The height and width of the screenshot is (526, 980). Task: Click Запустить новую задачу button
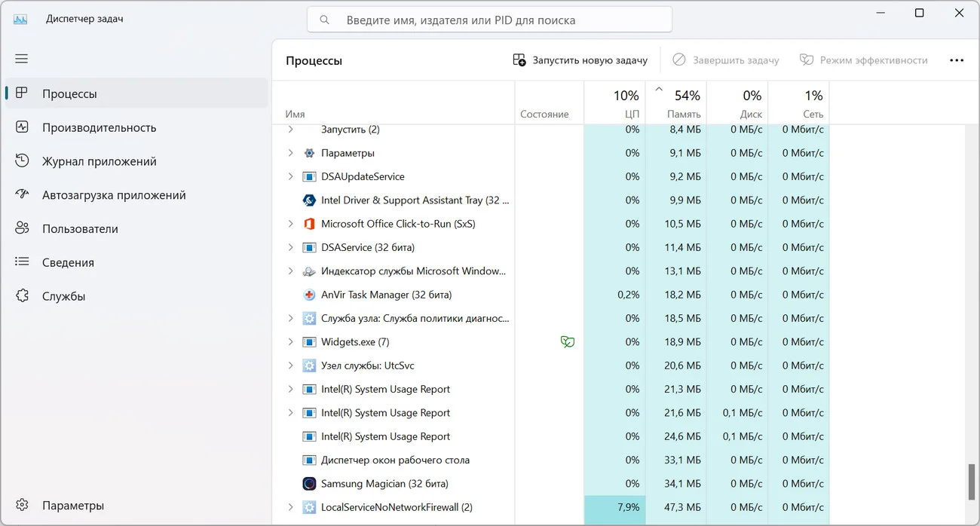point(580,60)
